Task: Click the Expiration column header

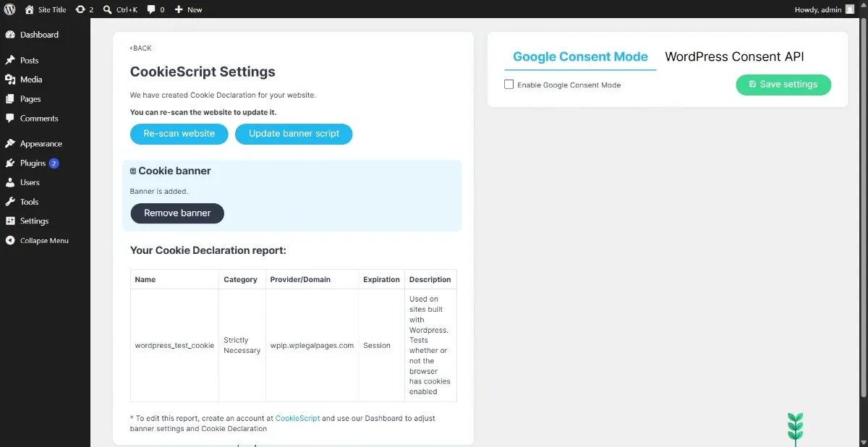Action: click(381, 280)
